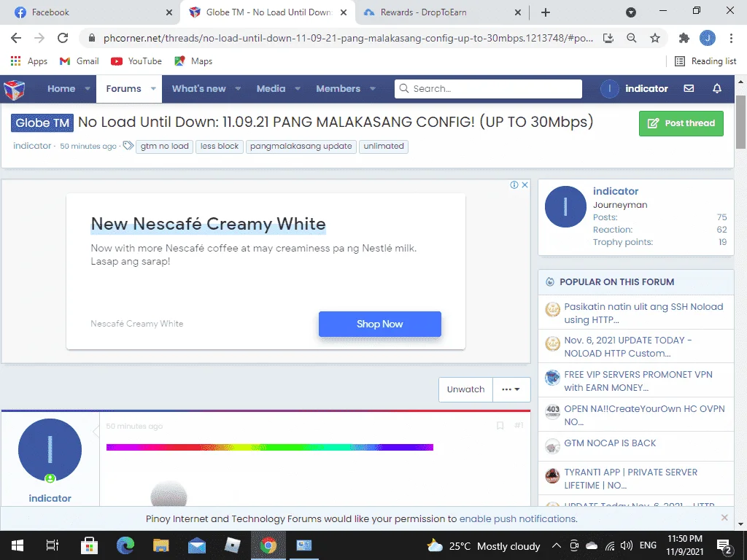The image size is (747, 560).
Task: Launch Microsoft Edge from the taskbar
Action: click(x=125, y=545)
